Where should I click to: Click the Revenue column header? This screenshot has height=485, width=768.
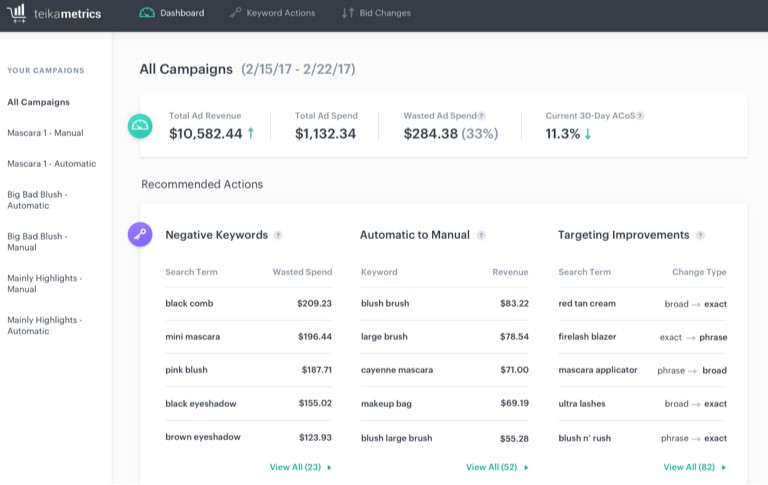510,272
